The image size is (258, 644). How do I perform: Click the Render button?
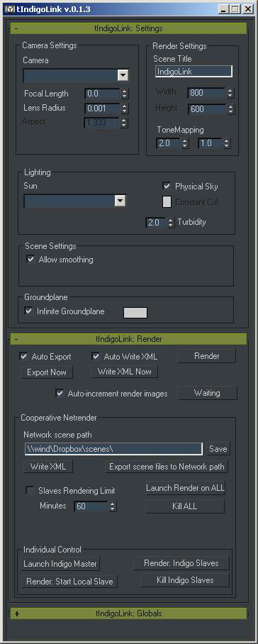point(207,356)
